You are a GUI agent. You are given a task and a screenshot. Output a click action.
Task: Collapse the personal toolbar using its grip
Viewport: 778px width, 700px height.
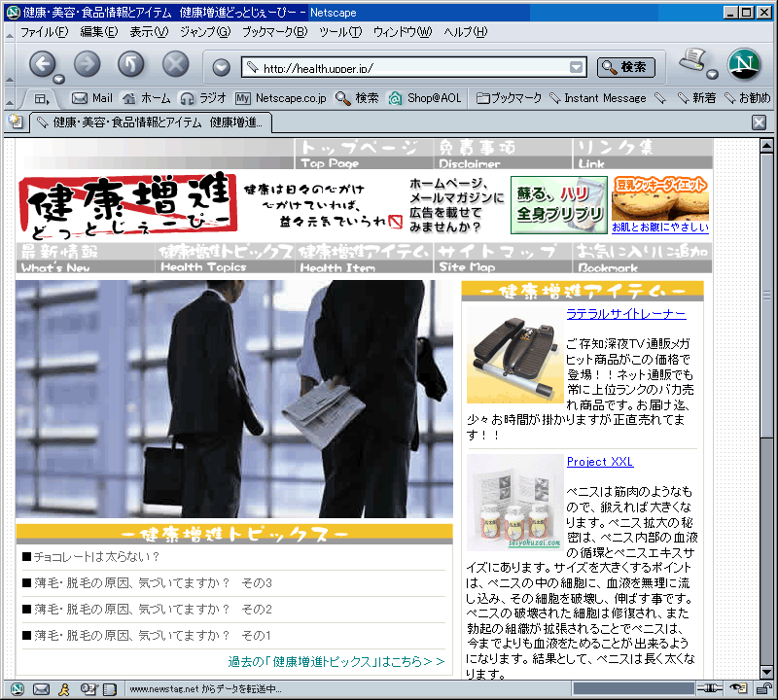pyautogui.click(x=10, y=99)
